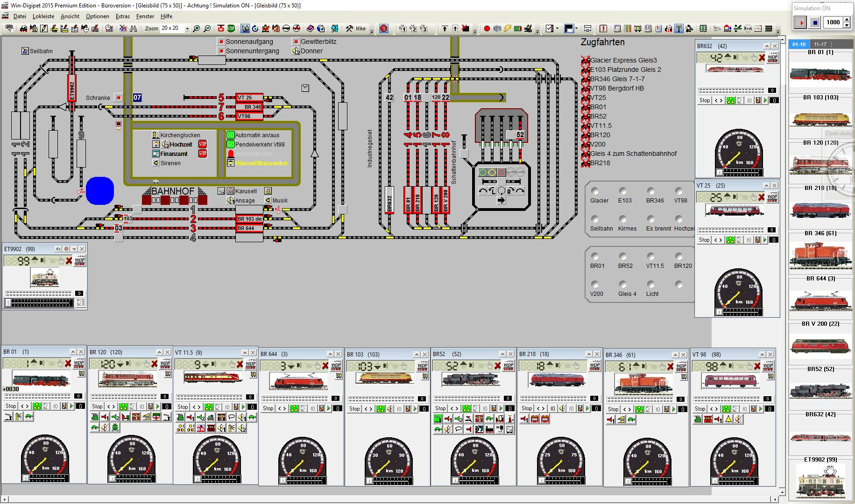
Task: Toggle the Gewitterblitz switch
Action: (296, 42)
